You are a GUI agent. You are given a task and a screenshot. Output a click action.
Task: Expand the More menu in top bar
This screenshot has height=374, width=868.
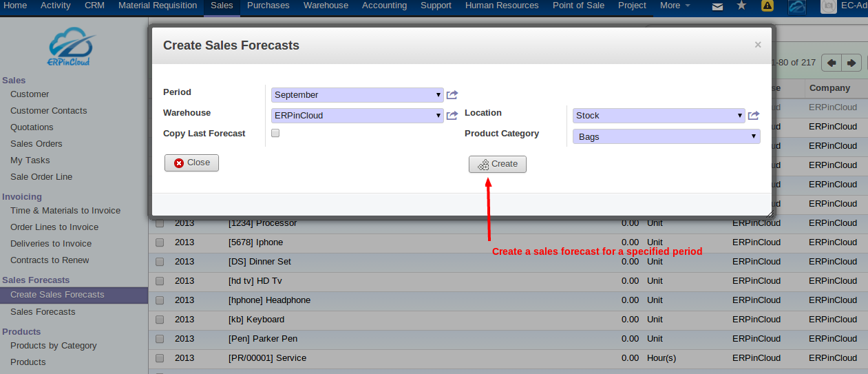pyautogui.click(x=675, y=6)
